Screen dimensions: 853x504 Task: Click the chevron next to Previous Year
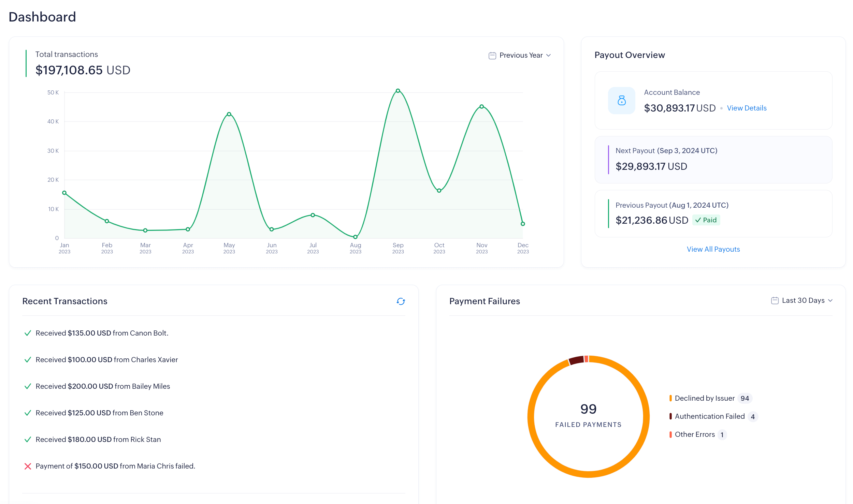[x=548, y=56]
